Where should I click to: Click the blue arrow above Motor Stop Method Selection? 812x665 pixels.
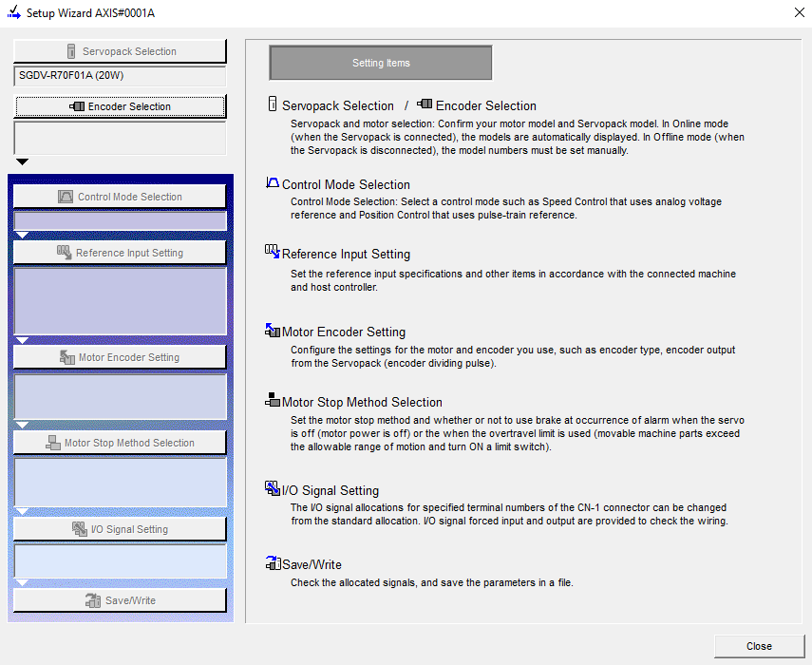[23, 425]
